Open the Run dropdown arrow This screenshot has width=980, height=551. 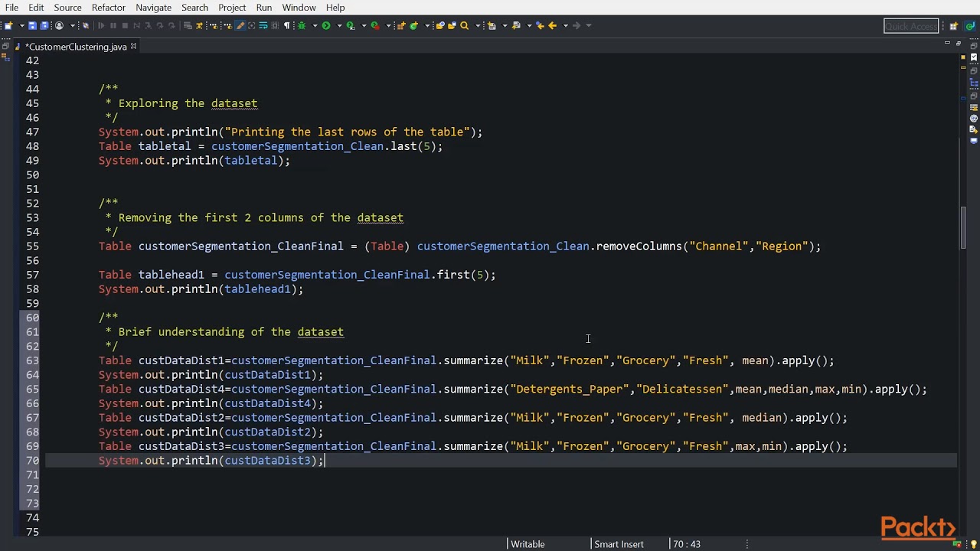(339, 25)
